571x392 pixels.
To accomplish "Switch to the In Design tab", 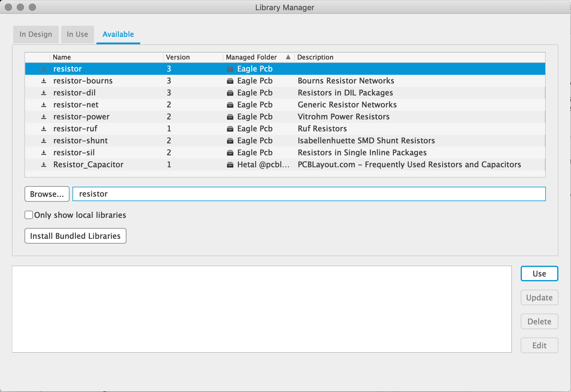I will click(x=36, y=34).
